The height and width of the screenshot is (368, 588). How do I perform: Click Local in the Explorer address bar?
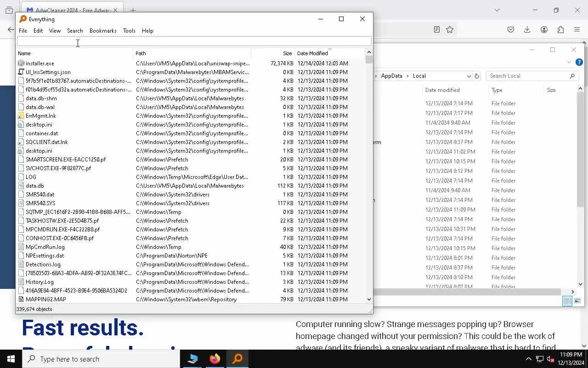click(x=419, y=76)
